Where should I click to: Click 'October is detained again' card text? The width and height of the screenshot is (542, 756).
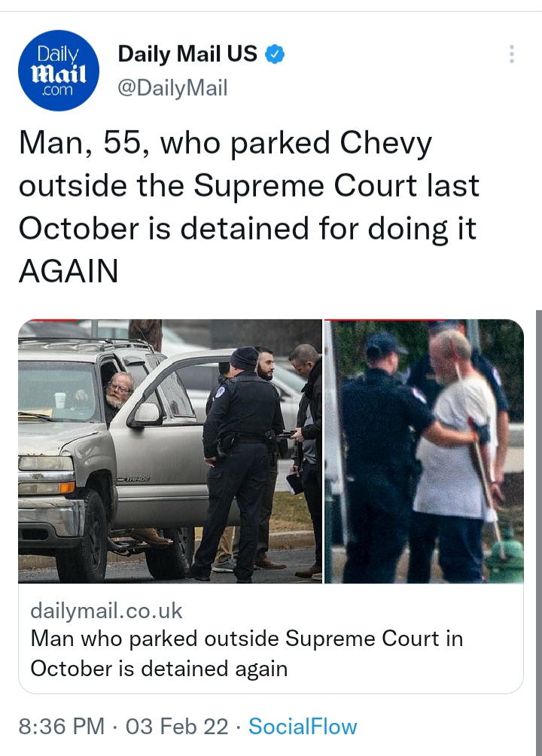click(159, 669)
